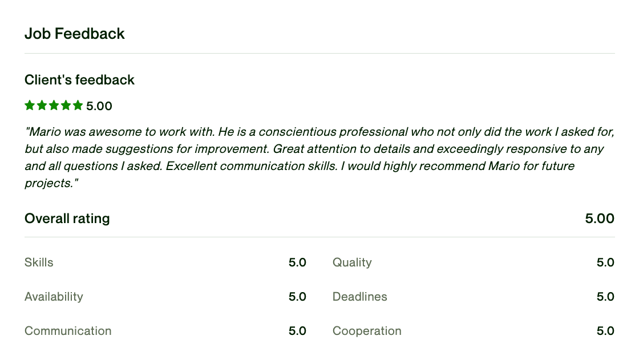Click the Cooperation rating label
This screenshot has height=364, width=639.
point(367,330)
